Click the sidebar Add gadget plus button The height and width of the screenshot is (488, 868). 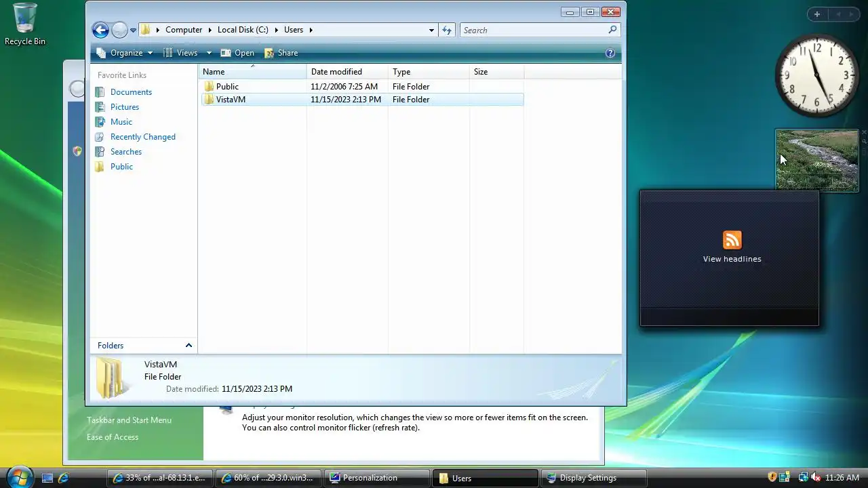[x=817, y=14]
